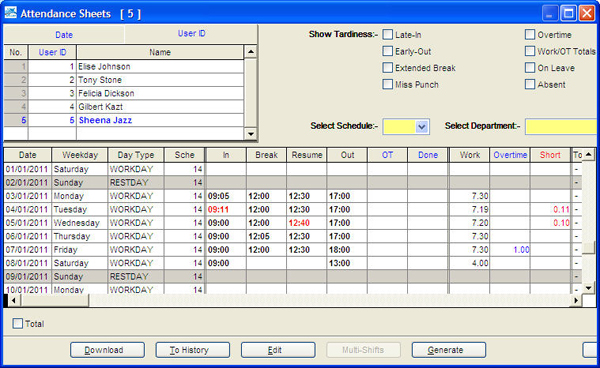This screenshot has height=368, width=600.
Task: Click the up arrow of attendance grid scrollbar
Action: point(589,154)
